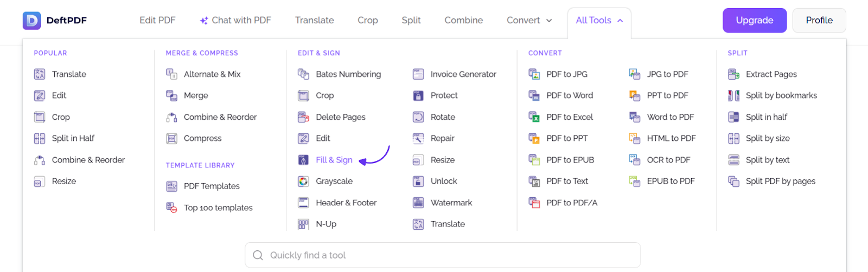
Task: Select the Watermark tool icon
Action: point(418,203)
